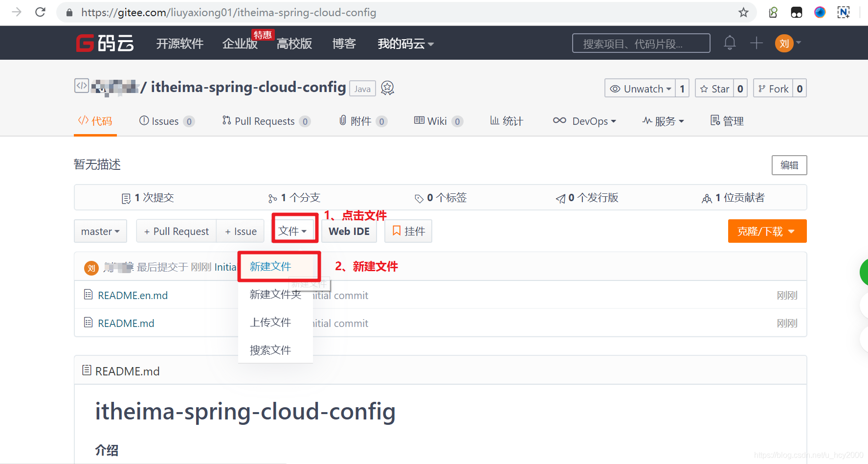Open the README.md file in list

pyautogui.click(x=126, y=323)
